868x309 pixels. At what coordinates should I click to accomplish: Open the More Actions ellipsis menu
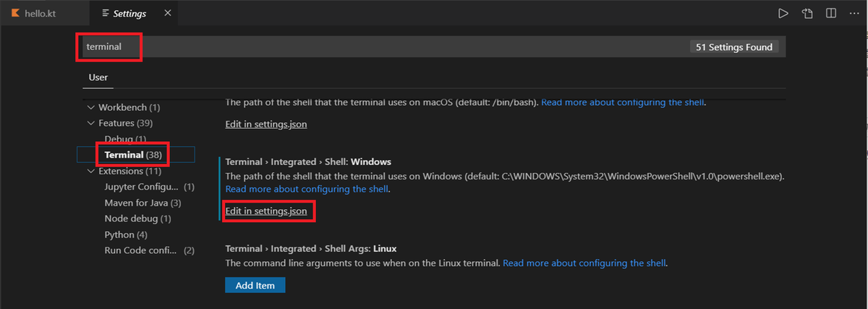(x=854, y=14)
